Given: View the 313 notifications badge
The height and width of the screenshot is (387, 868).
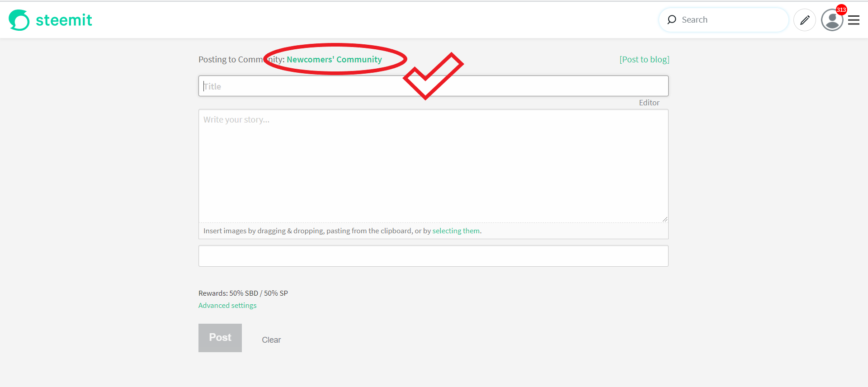Looking at the screenshot, I should (841, 9).
